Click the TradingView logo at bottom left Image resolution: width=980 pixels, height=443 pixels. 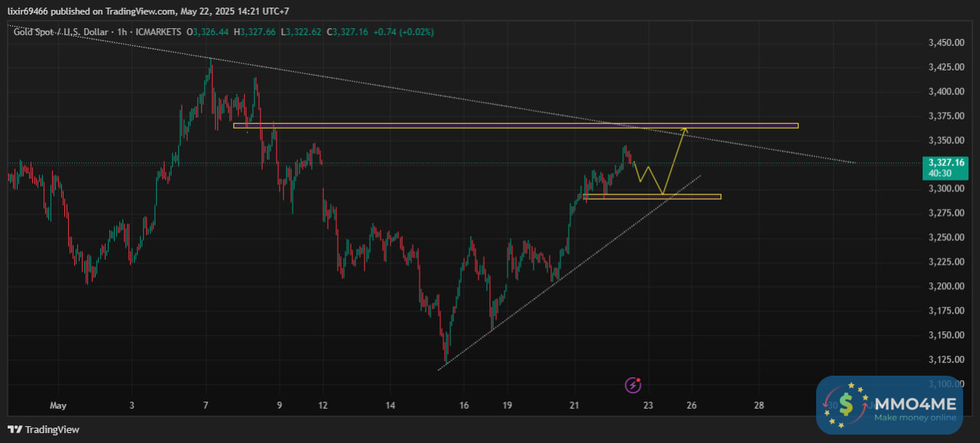point(43,429)
